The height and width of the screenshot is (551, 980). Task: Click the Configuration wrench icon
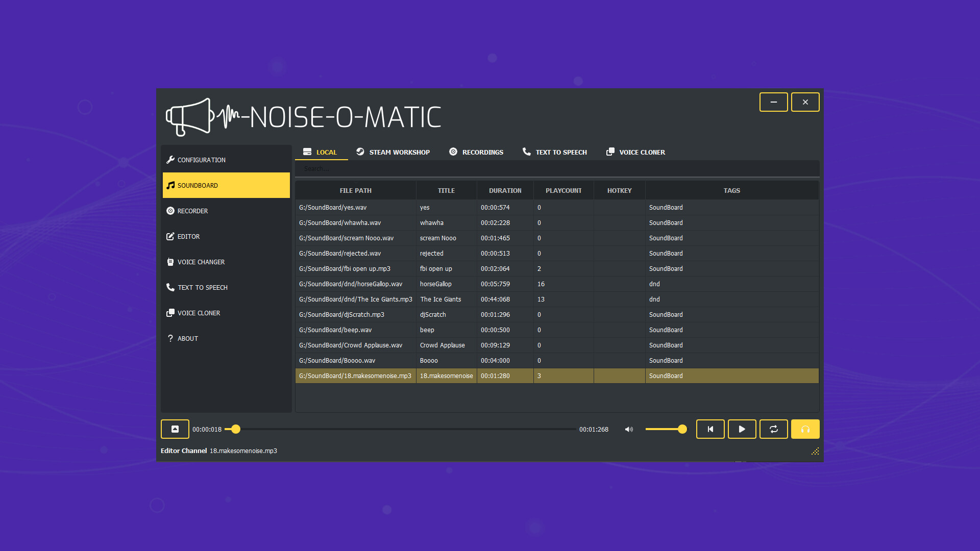170,160
